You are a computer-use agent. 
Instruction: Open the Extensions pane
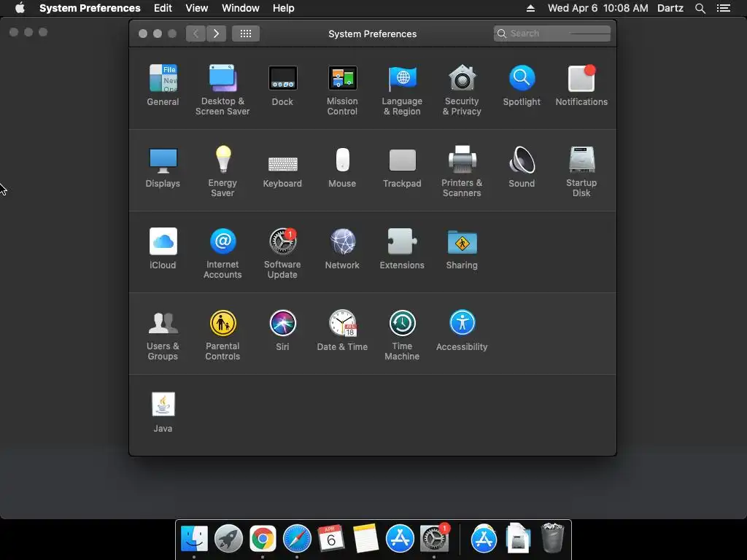click(402, 249)
